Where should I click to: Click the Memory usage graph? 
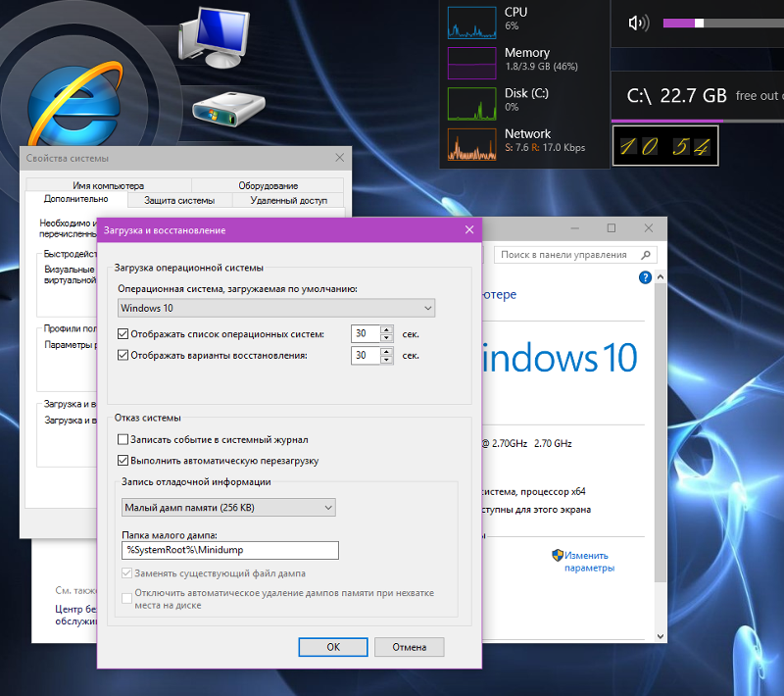pos(472,63)
